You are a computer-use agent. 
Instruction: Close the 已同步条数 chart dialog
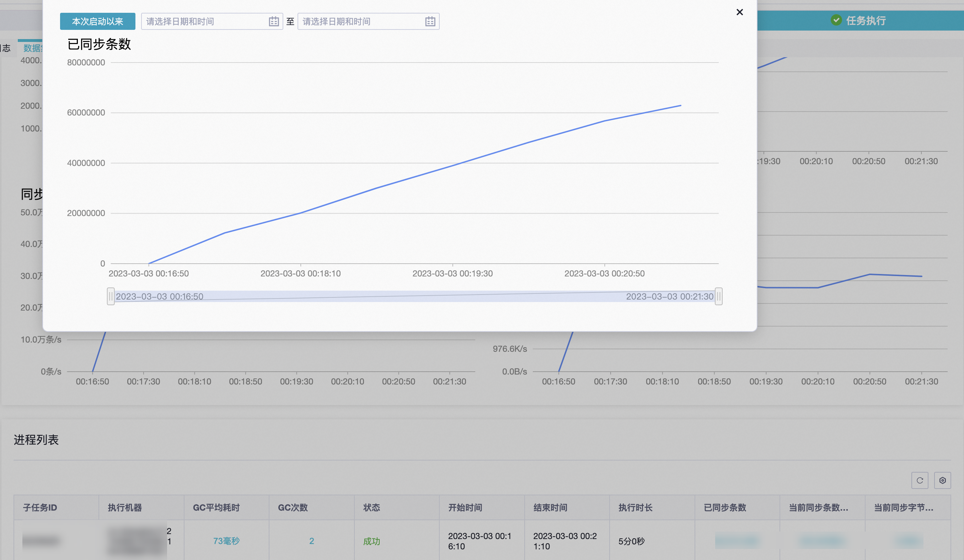[x=739, y=12]
